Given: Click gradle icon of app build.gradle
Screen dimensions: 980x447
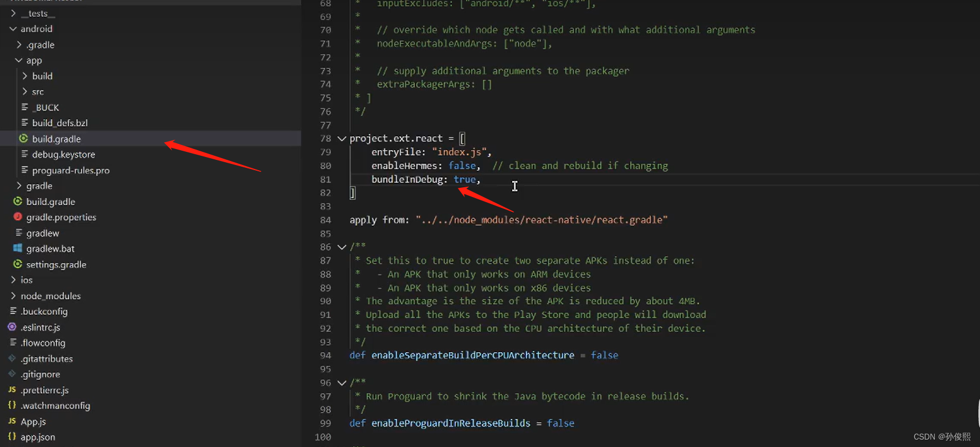Looking at the screenshot, I should (23, 139).
